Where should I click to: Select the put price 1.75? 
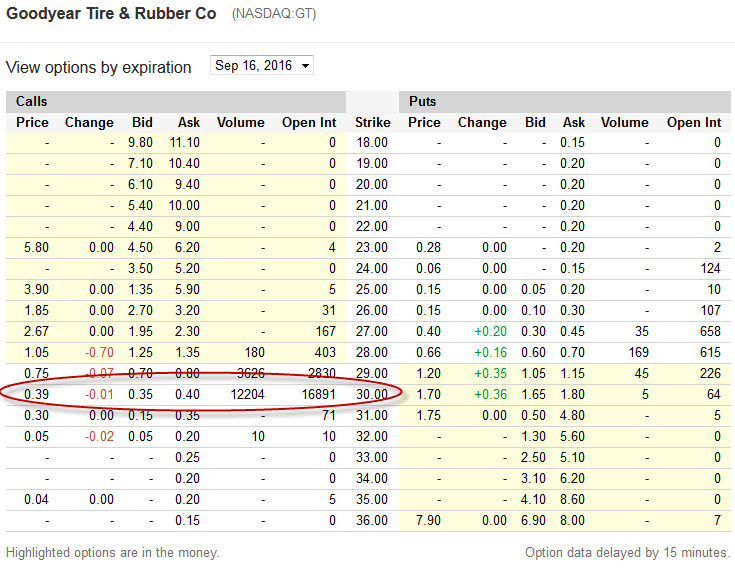(x=428, y=415)
